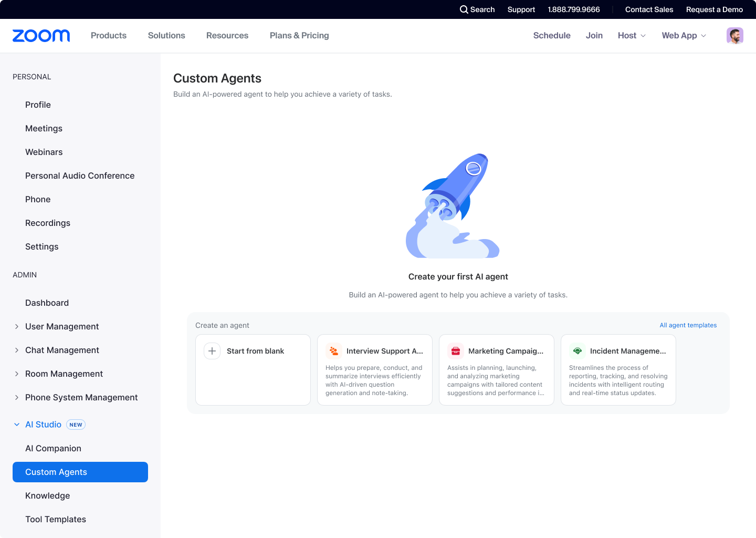Expand Chat Management section
Image resolution: width=756 pixels, height=538 pixels.
tap(17, 350)
